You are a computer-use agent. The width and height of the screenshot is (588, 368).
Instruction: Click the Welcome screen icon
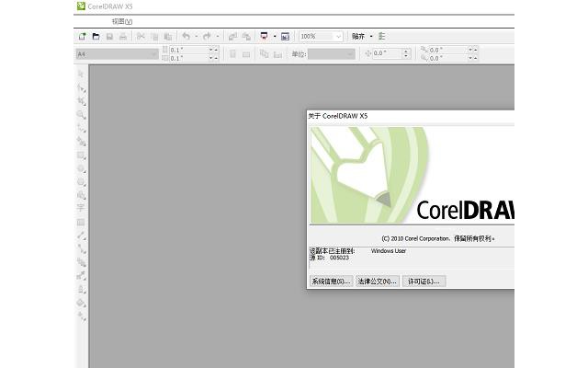point(285,37)
